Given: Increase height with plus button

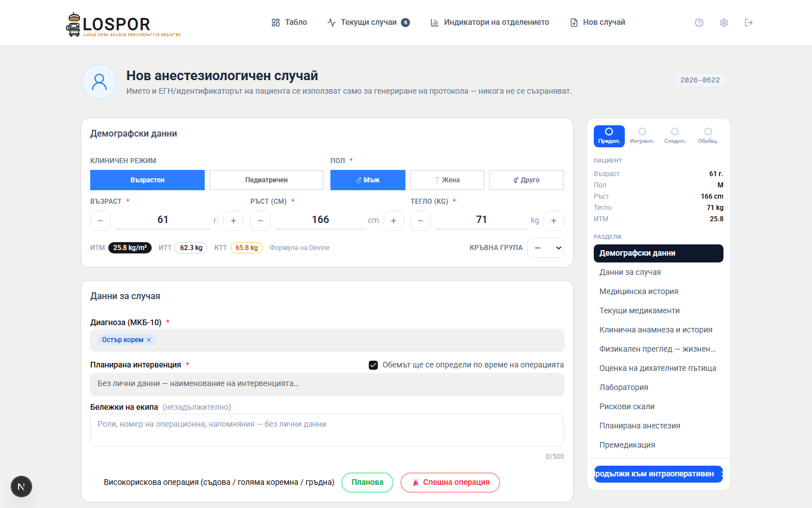Looking at the screenshot, I should pos(394,221).
